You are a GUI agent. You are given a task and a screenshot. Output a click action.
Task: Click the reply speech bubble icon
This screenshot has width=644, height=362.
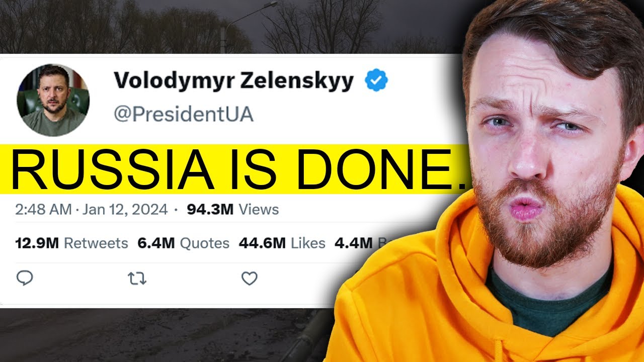(25, 278)
